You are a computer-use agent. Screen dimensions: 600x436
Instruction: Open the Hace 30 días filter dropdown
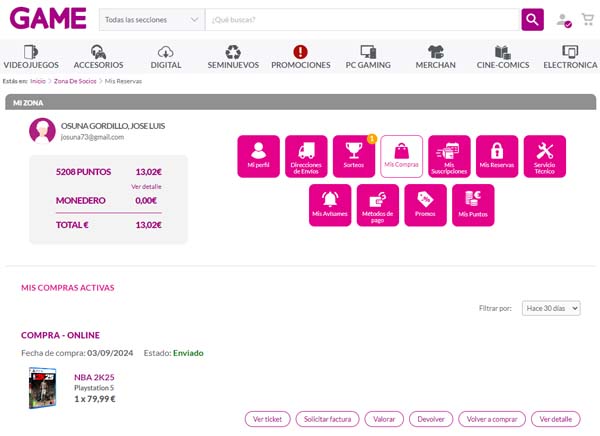click(x=551, y=308)
